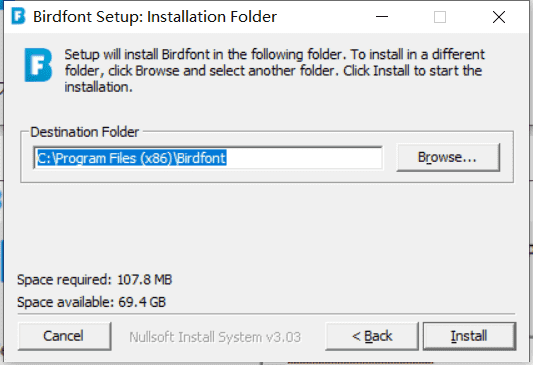Click the large blue Birdfont logo
The height and width of the screenshot is (365, 533).
38,65
